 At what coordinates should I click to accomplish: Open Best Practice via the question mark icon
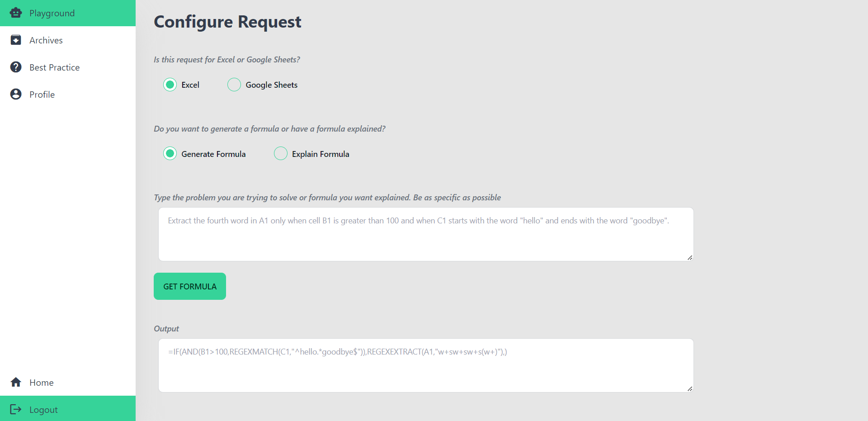(16, 67)
